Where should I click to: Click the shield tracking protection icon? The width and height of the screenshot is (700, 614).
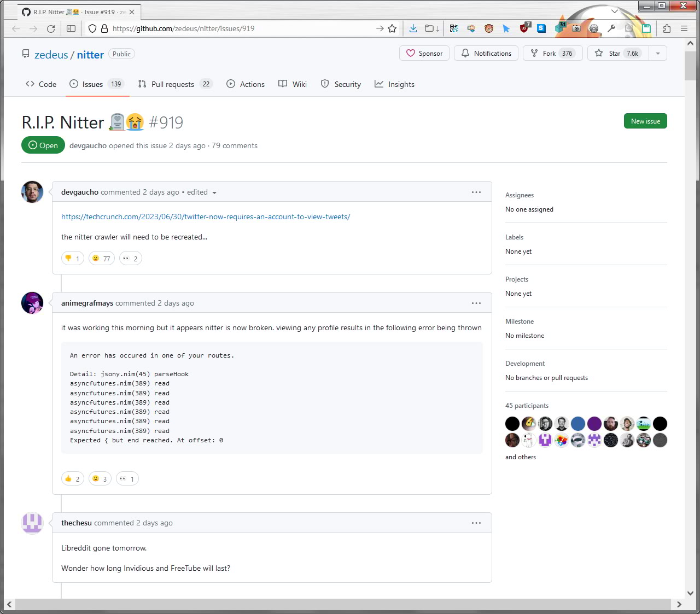tap(92, 28)
